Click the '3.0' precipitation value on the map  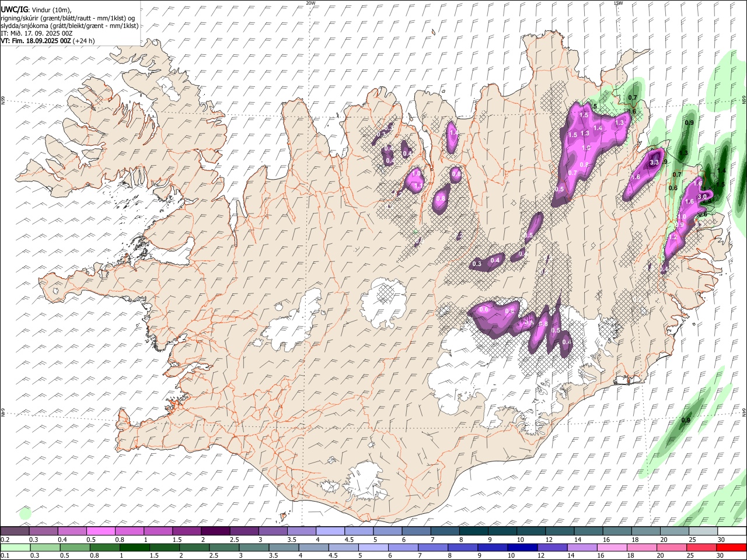click(x=703, y=197)
